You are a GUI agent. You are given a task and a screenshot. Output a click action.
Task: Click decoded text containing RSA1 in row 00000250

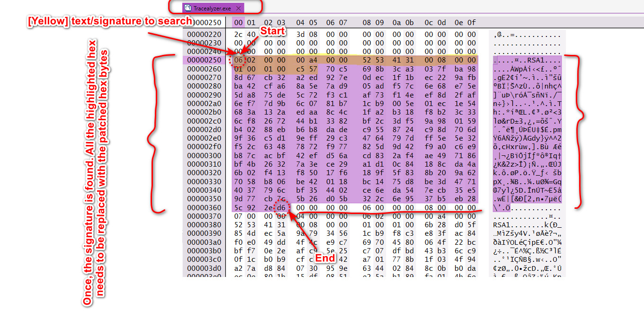click(527, 60)
